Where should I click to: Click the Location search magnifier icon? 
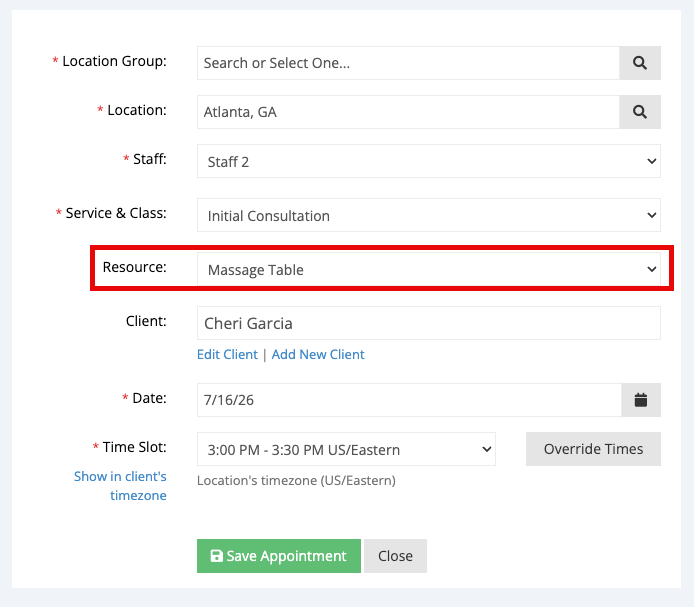(x=640, y=112)
